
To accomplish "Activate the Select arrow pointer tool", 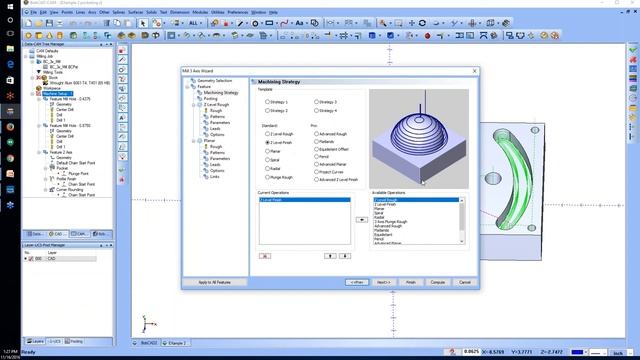I will click(x=143, y=23).
